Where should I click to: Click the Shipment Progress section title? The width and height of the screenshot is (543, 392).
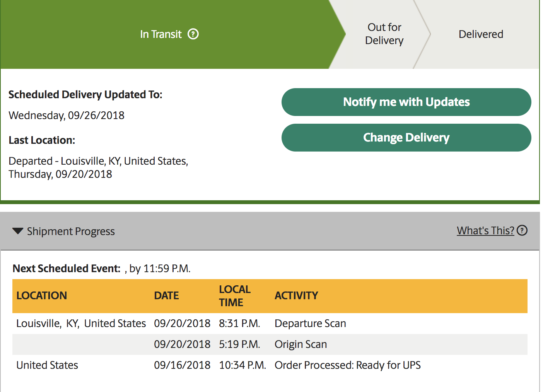click(71, 231)
